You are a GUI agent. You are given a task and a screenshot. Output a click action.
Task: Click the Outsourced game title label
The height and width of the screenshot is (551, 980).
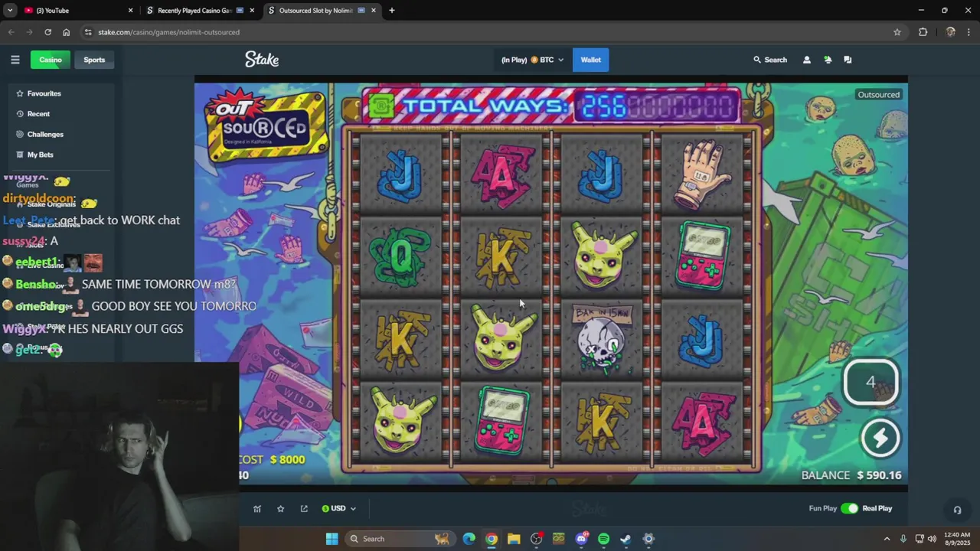pos(878,95)
